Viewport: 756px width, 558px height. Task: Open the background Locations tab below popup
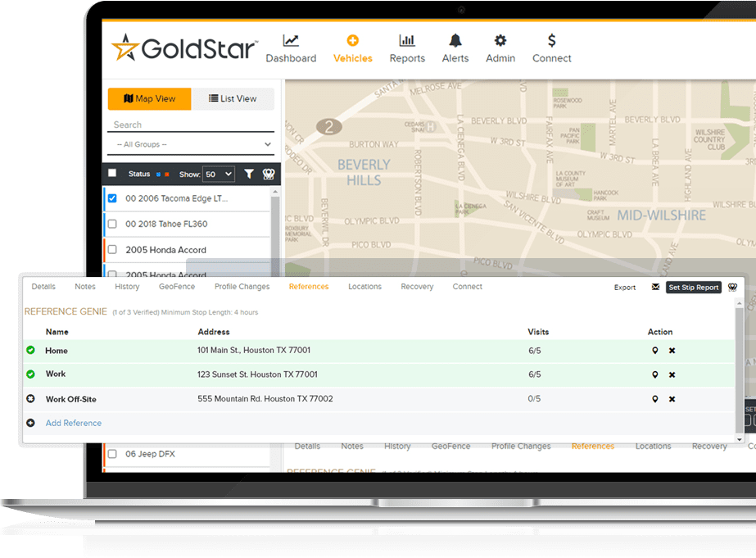[x=653, y=446]
